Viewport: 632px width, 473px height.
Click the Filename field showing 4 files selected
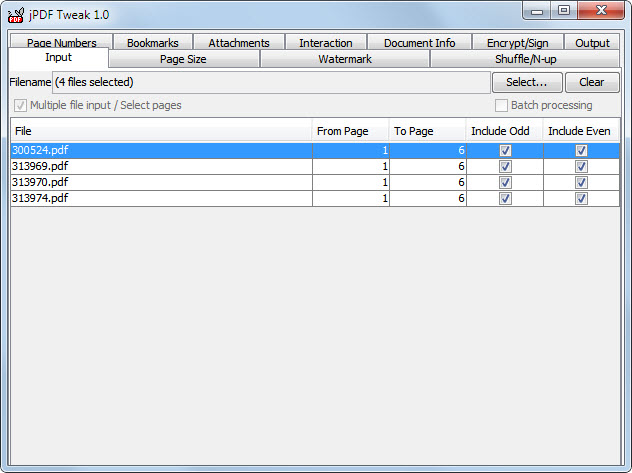pyautogui.click(x=270, y=82)
